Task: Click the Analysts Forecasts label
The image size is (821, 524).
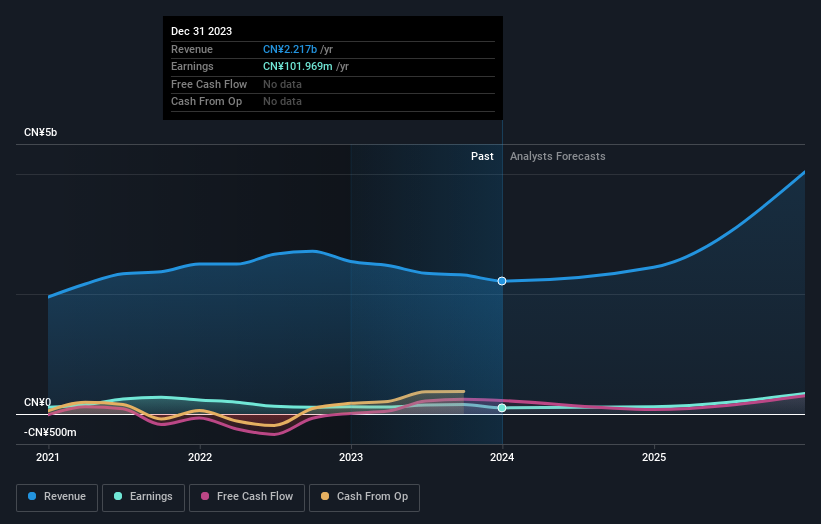Action: [x=558, y=157]
